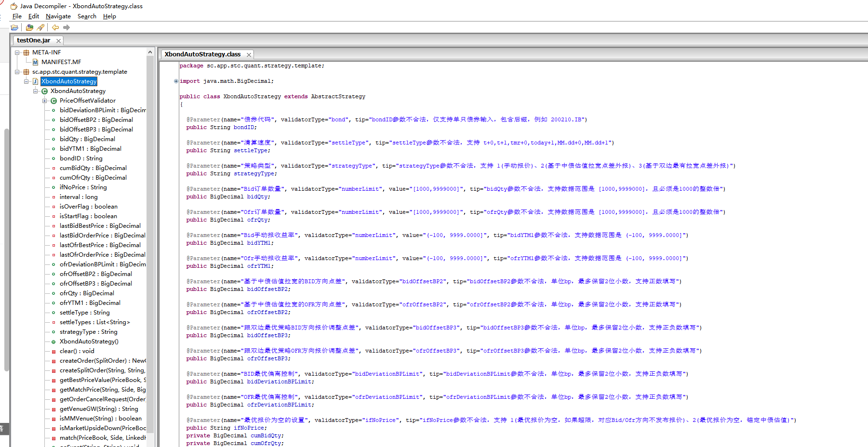Viewport: 868px width, 447px height.
Task: Select the PriceOffsetValidator tree item
Action: [x=88, y=101]
